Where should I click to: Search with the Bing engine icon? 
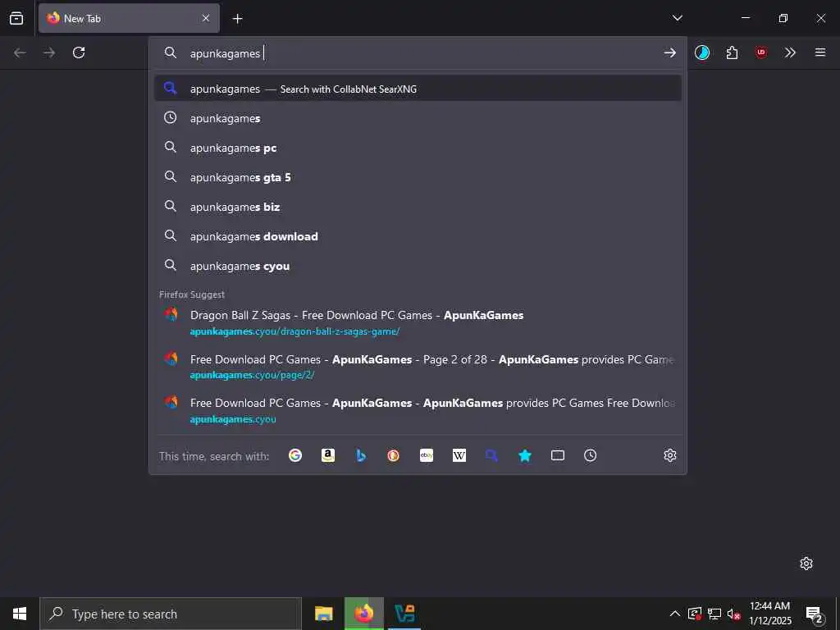point(361,455)
